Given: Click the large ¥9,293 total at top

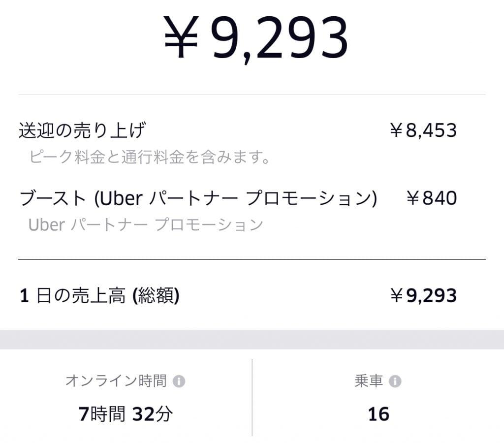Looking at the screenshot, I should click(256, 38).
